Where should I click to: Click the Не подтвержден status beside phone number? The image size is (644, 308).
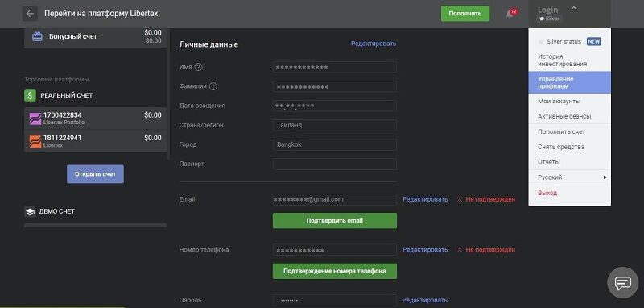click(490, 250)
